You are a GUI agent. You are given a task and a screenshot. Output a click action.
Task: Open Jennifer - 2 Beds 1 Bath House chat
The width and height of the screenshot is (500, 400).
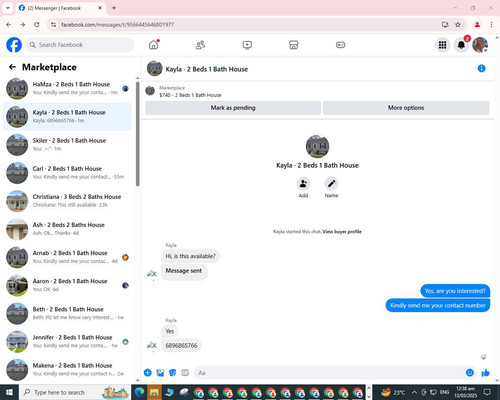tap(68, 341)
